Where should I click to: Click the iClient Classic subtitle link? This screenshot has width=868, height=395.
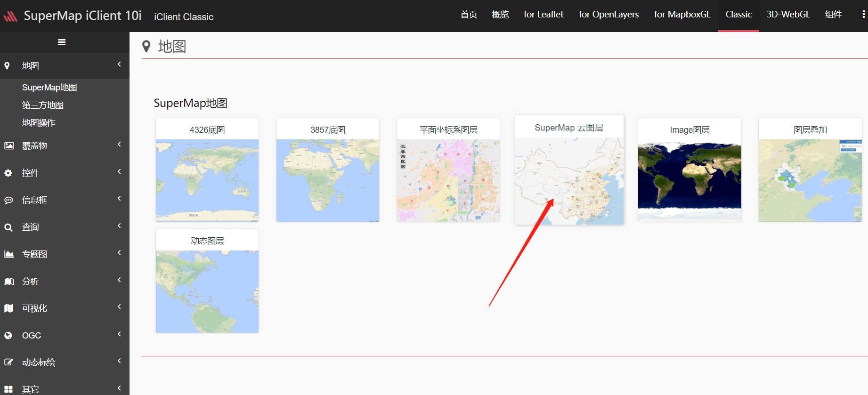click(x=184, y=17)
